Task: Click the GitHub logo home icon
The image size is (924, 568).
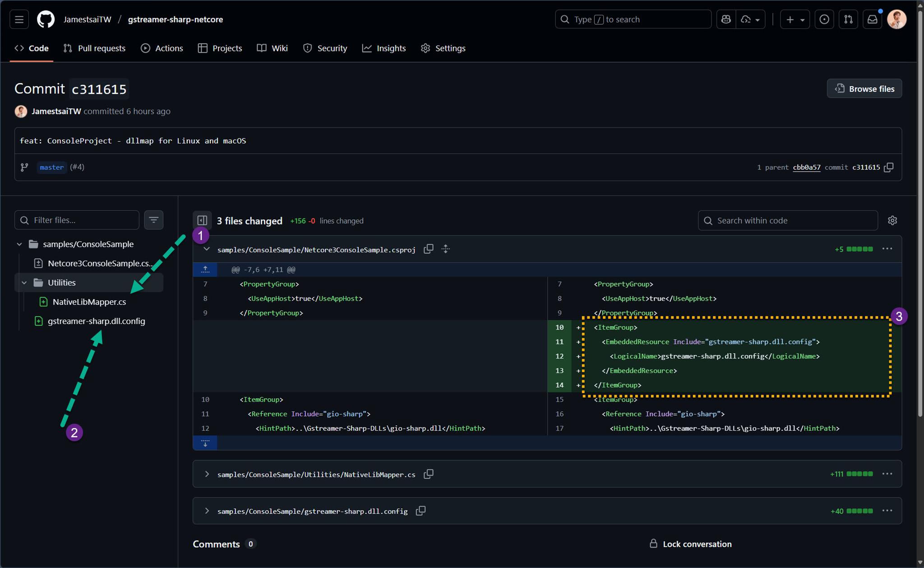Action: [46, 19]
